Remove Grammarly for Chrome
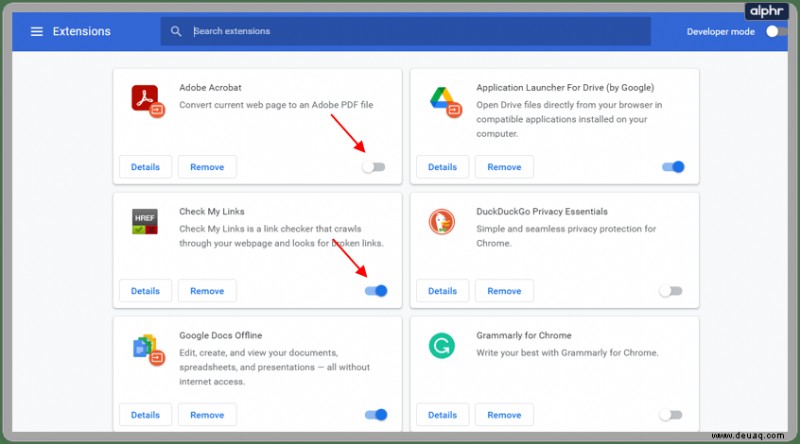Viewport: 800px width, 444px height. (504, 415)
